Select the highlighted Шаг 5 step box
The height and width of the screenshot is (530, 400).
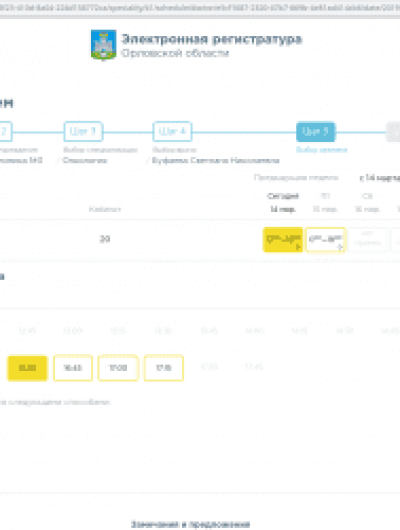[x=315, y=131]
